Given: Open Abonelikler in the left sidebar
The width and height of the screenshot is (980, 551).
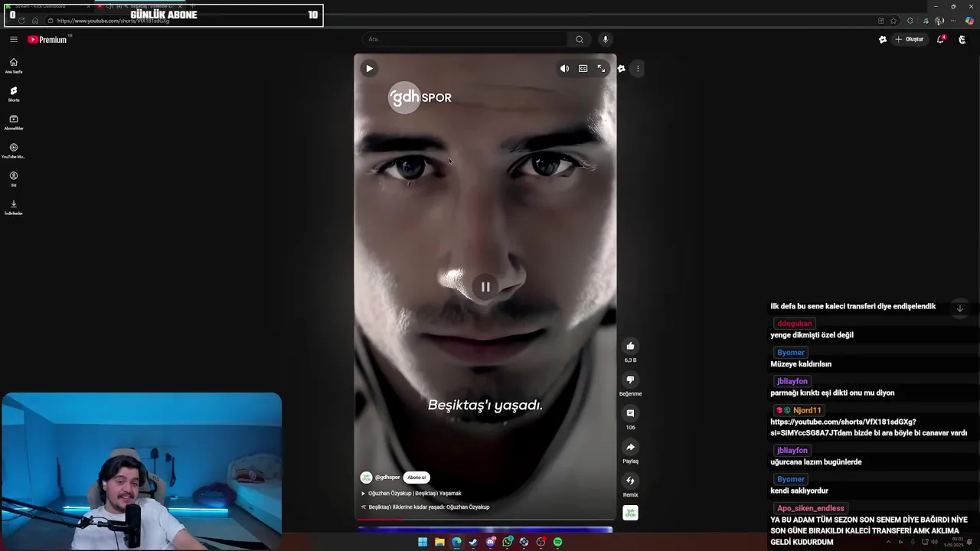Looking at the screenshot, I should (x=13, y=122).
